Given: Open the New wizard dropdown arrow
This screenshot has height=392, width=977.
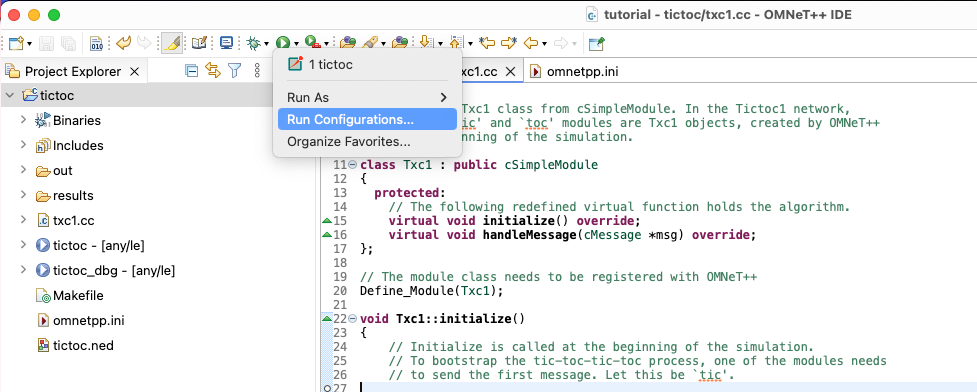Looking at the screenshot, I should pyautogui.click(x=29, y=44).
